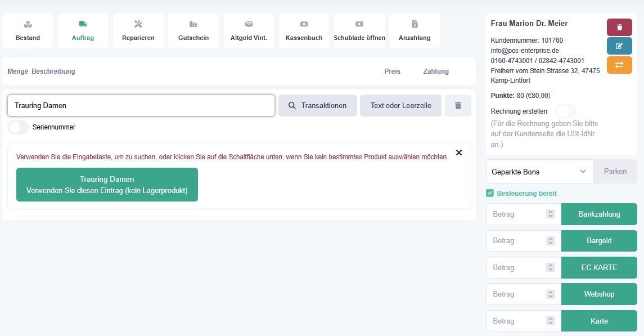
Task: Open the Kassenbuch cash icon
Action: [x=304, y=24]
